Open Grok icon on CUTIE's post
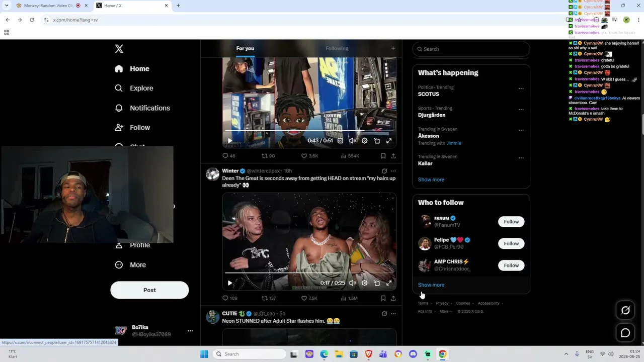Viewport: 644px width, 362px height. click(384, 314)
